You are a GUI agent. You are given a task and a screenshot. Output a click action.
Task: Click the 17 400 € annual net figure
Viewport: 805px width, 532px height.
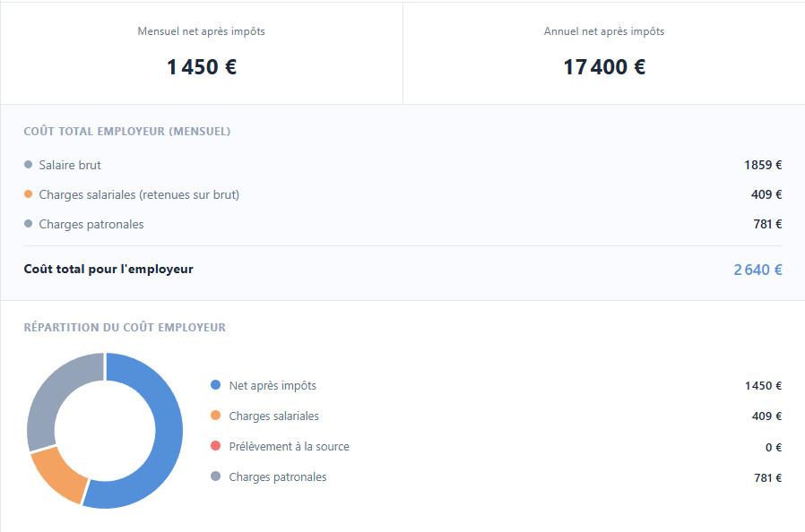pyautogui.click(x=604, y=67)
